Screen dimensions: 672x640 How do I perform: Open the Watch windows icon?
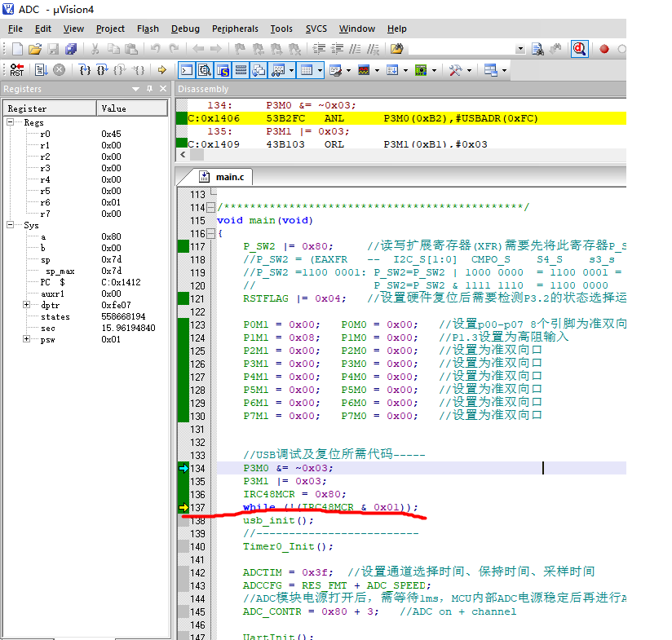[x=278, y=70]
